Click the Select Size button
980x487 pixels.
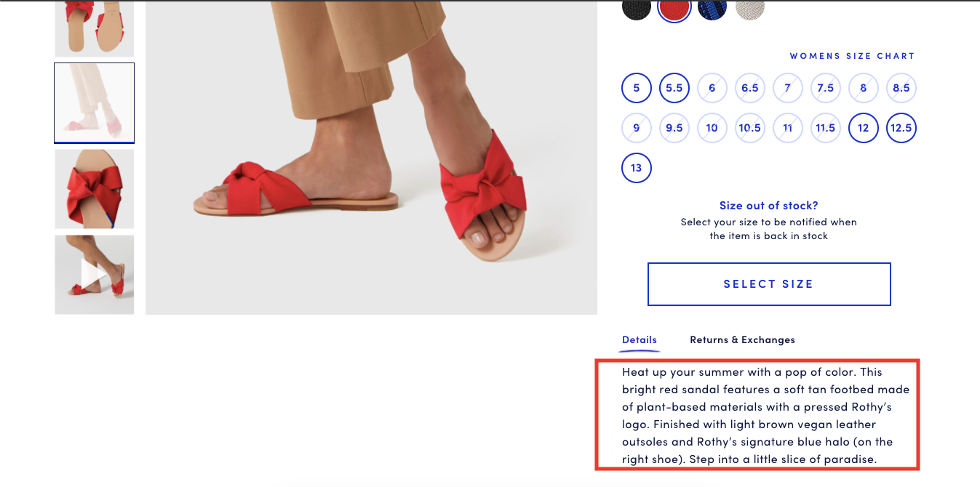769,284
